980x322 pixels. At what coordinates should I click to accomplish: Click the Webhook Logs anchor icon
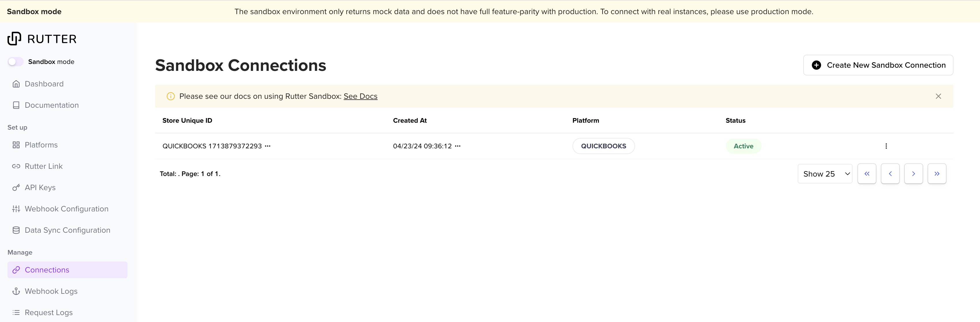point(16,291)
